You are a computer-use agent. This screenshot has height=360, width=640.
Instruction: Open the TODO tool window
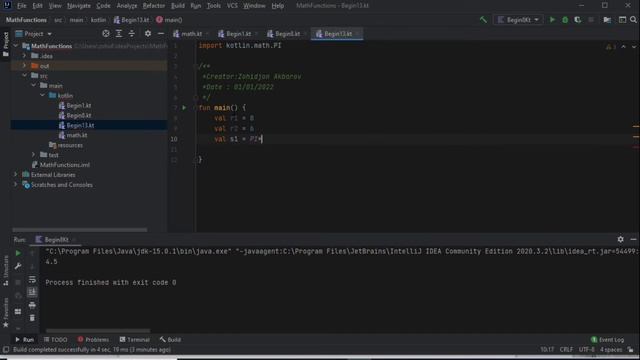pyautogui.click(x=56, y=340)
